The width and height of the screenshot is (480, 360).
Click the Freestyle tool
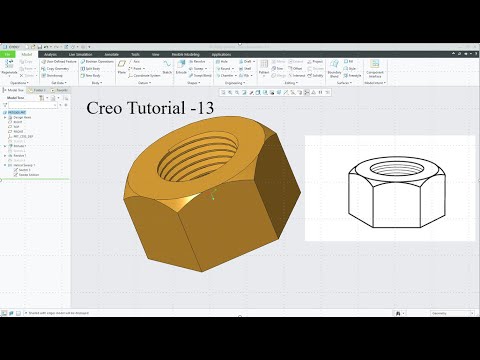point(352,76)
